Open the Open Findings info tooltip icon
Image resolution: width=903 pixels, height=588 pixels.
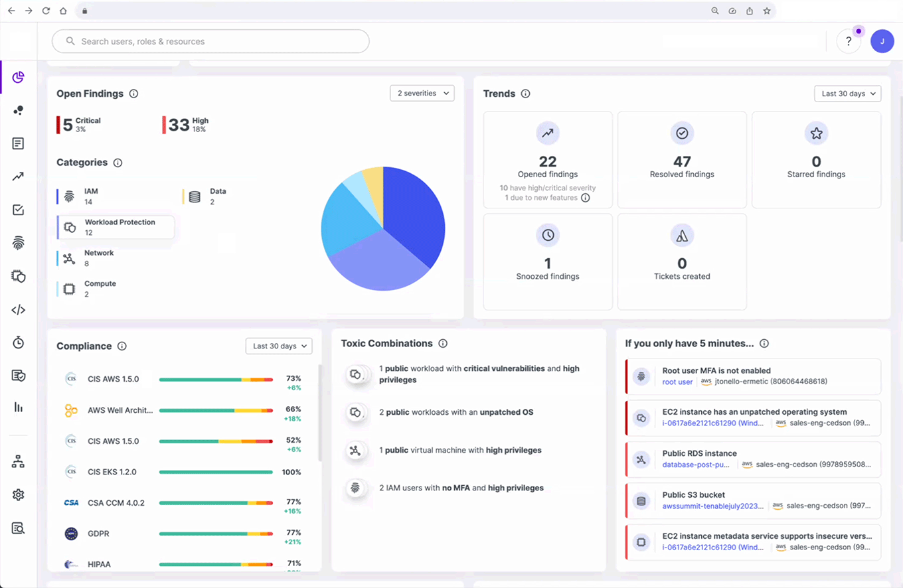click(134, 94)
